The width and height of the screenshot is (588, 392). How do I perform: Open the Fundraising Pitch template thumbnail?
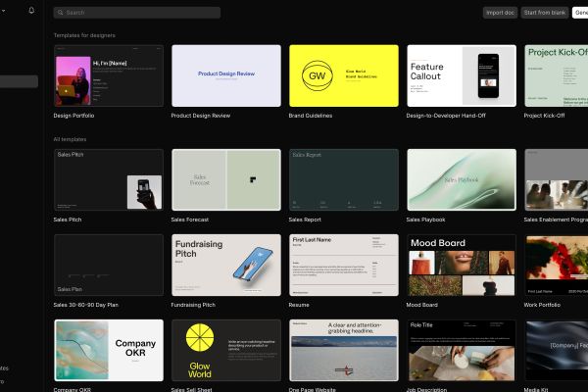pos(226,265)
